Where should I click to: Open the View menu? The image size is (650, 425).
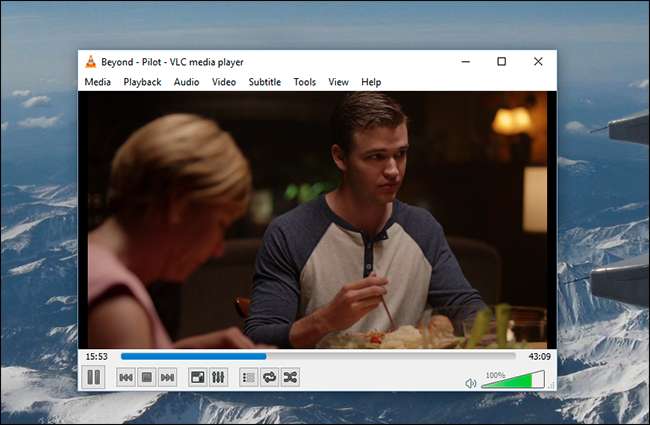click(x=338, y=82)
